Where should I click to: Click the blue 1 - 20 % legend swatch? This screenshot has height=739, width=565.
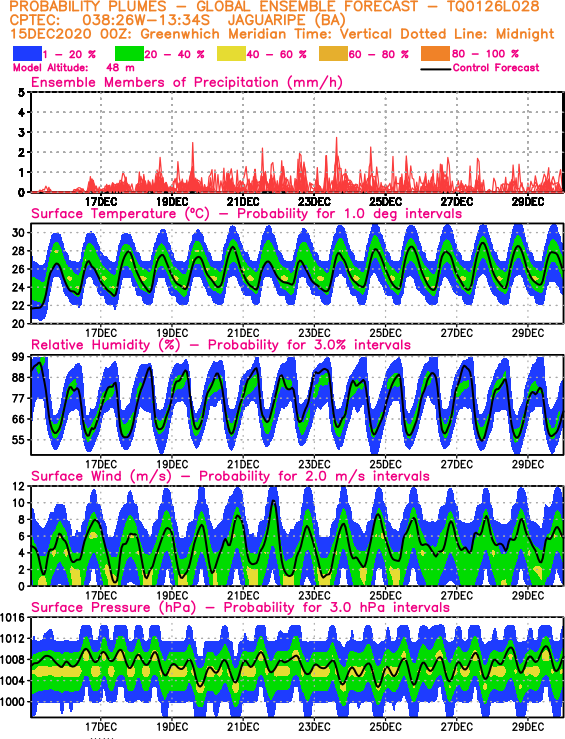coord(27,54)
